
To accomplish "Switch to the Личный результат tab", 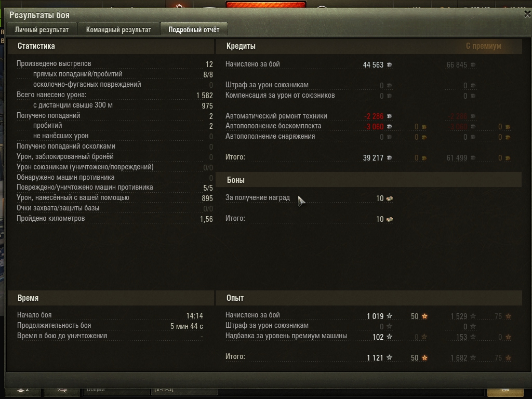I will click(42, 30).
